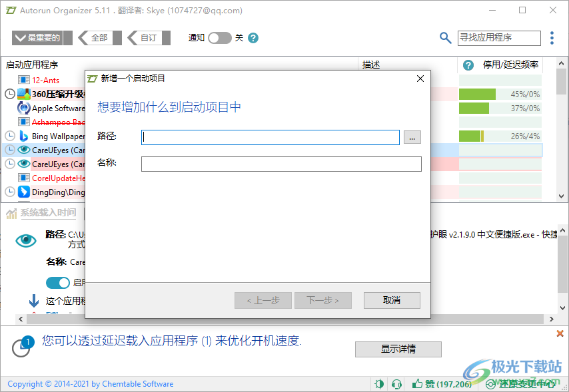The width and height of the screenshot is (569, 392).
Task: Click the DingDing app icon
Action: pyautogui.click(x=24, y=192)
